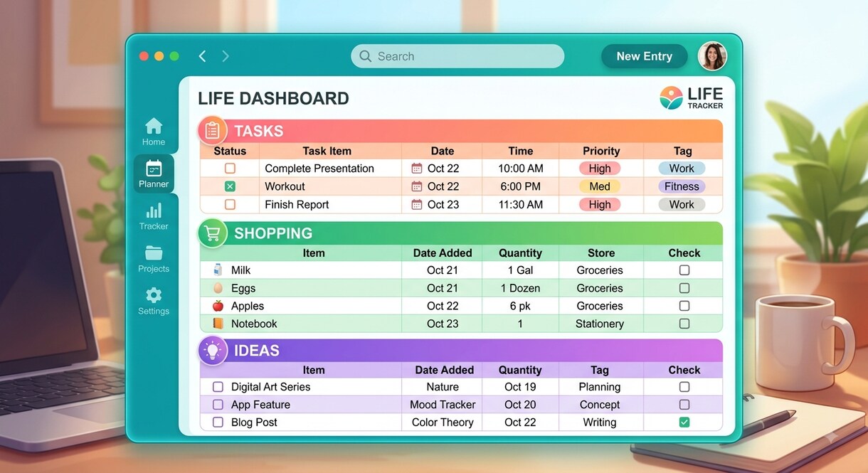Tick the Check box for Milk

click(x=684, y=270)
